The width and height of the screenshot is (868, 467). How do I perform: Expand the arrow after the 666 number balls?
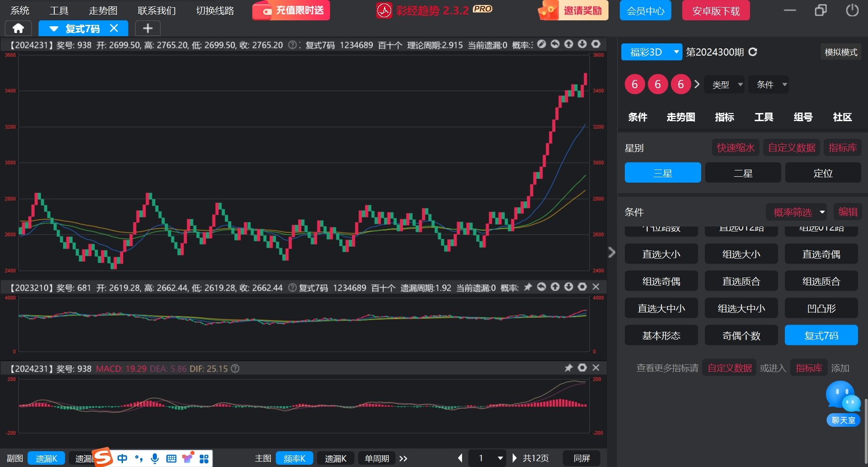click(697, 84)
